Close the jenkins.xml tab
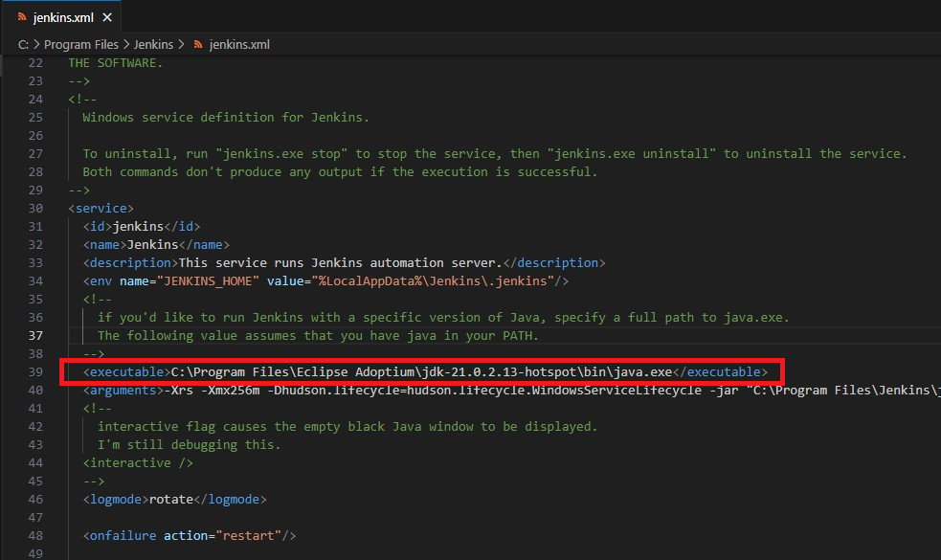 tap(106, 16)
